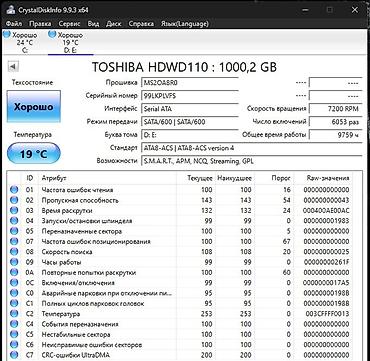This screenshot has width=370, height=361.
Task: Select the D: E: disk tab at 19 °C
Action: click(x=71, y=42)
